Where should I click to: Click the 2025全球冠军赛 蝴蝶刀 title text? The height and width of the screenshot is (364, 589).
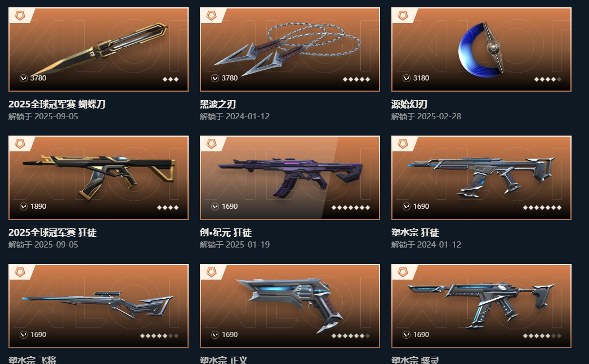57,104
